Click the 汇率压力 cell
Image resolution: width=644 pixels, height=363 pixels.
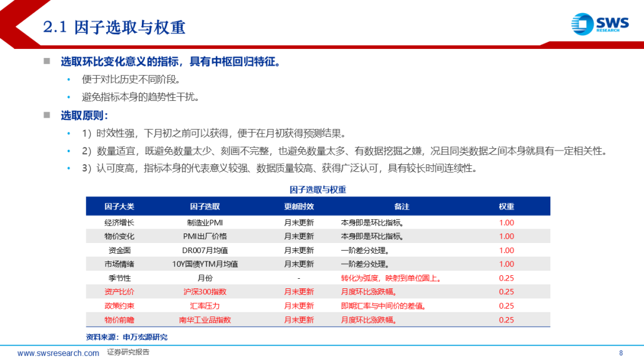click(205, 306)
